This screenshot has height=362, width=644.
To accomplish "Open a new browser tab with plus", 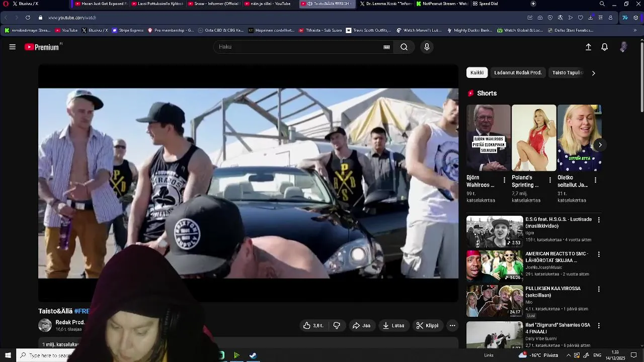I will point(533,4).
